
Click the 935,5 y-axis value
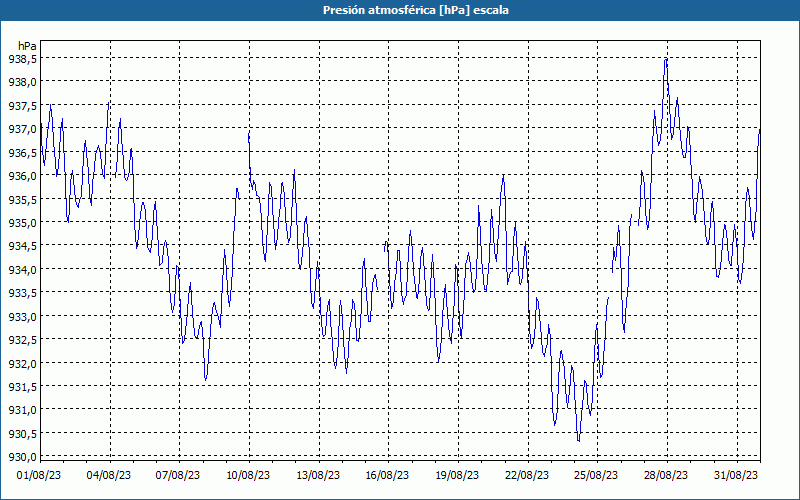(x=23, y=199)
